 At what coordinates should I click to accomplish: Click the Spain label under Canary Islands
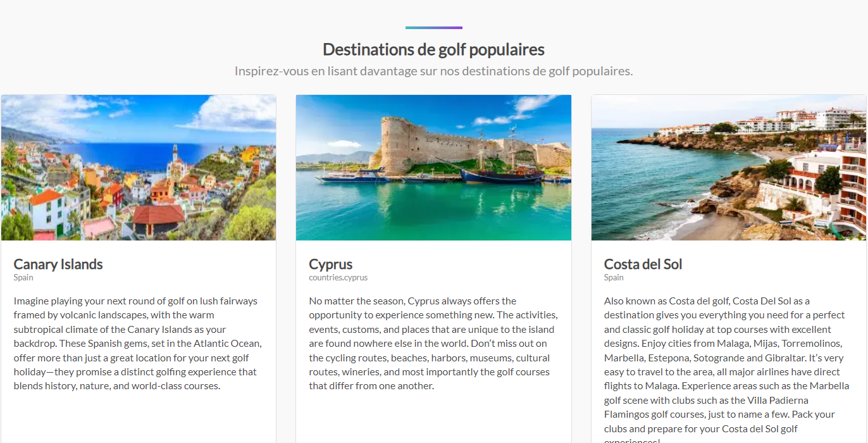(23, 278)
